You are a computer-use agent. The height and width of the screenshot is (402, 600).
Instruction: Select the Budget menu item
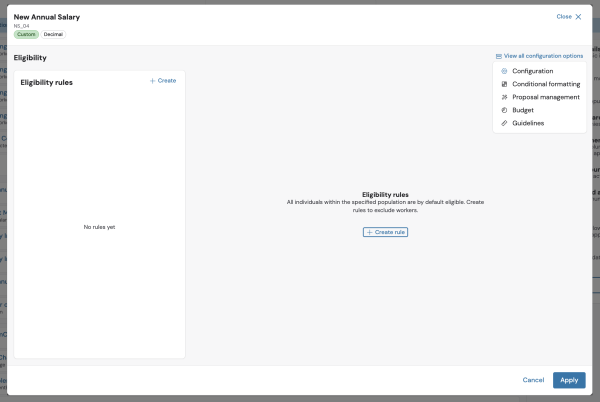coord(539,110)
